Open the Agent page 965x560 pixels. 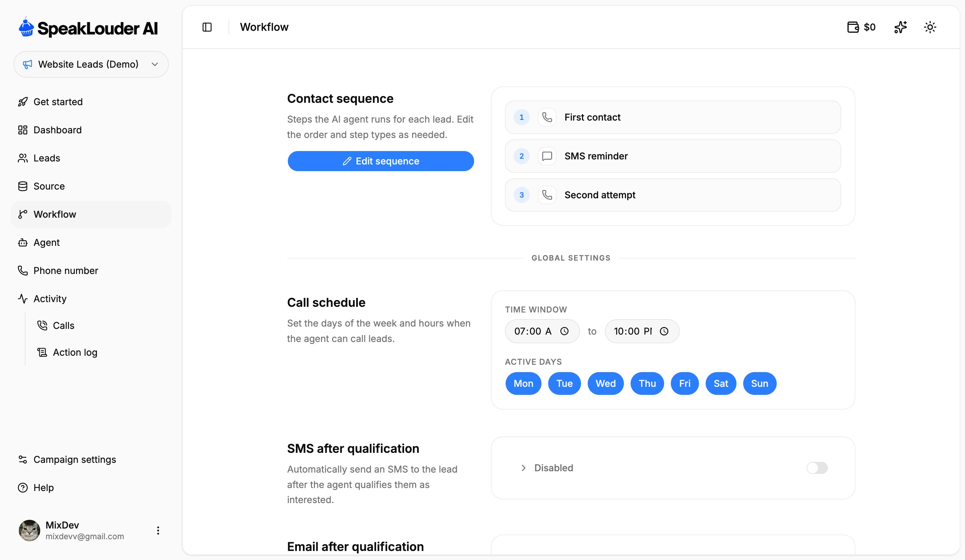(91, 242)
